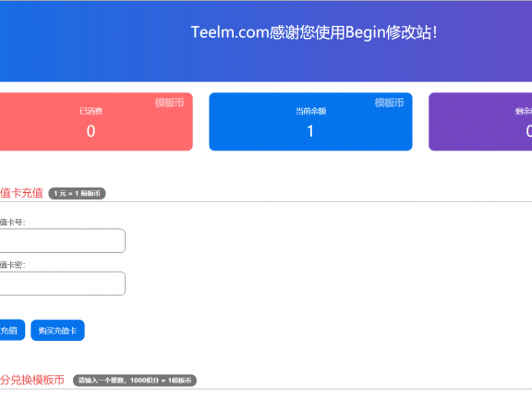Image resolution: width=532 pixels, height=399 pixels.
Task: Click the 模板币 label on the red card
Action: tap(170, 103)
